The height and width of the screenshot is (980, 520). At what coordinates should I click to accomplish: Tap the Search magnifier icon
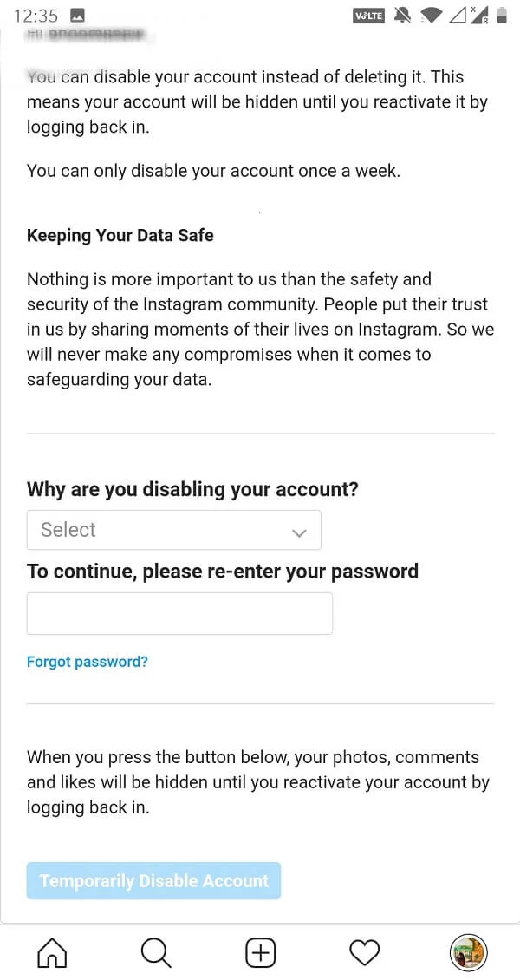pyautogui.click(x=156, y=952)
